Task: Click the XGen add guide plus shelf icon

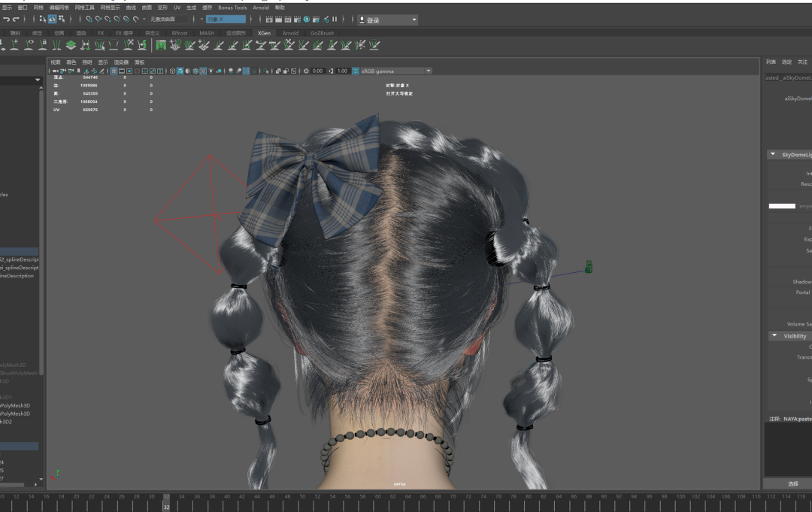Action: (x=14, y=45)
